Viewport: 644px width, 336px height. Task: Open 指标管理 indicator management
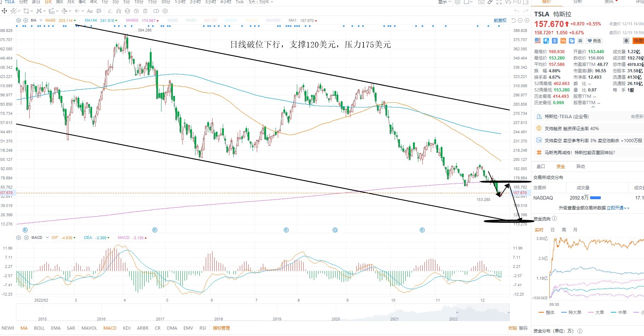[221, 328]
